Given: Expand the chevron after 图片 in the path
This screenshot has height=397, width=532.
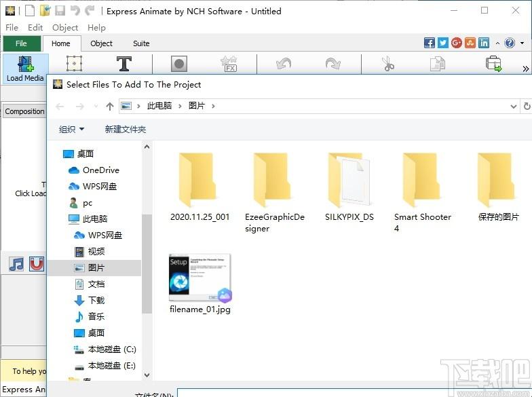Looking at the screenshot, I should click(213, 106).
